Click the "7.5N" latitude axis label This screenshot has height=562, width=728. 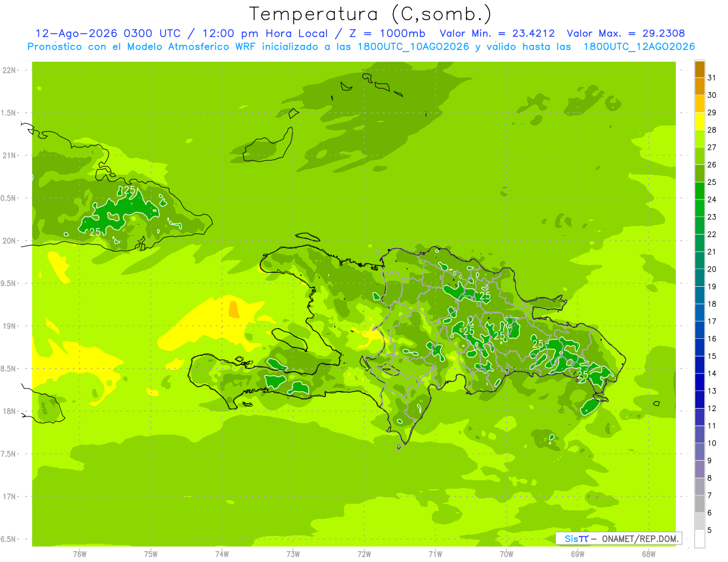point(9,454)
